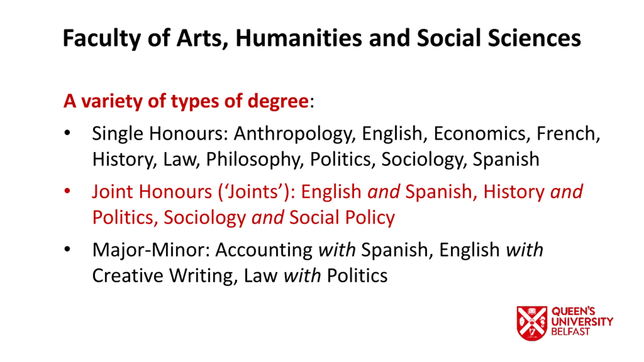
Task: Click the red heading A variety of types of degree
Action: tap(186, 101)
